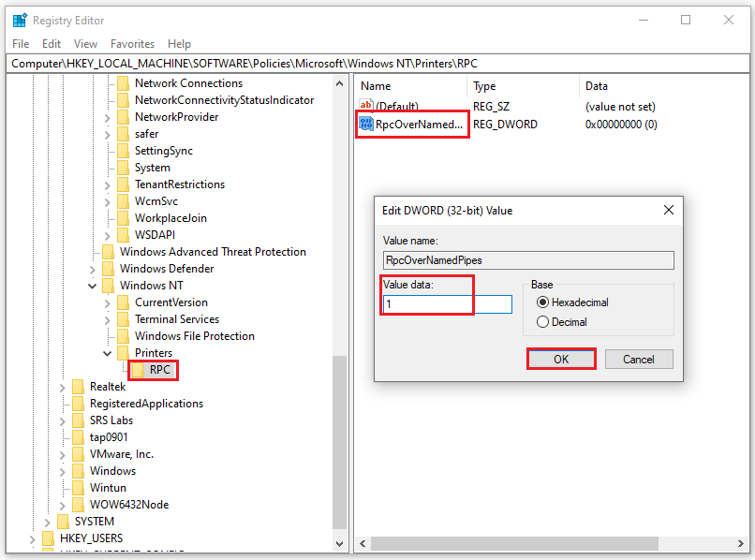Viewport: 755px width, 560px height.
Task: Select the (Default) string value icon
Action: tap(366, 105)
